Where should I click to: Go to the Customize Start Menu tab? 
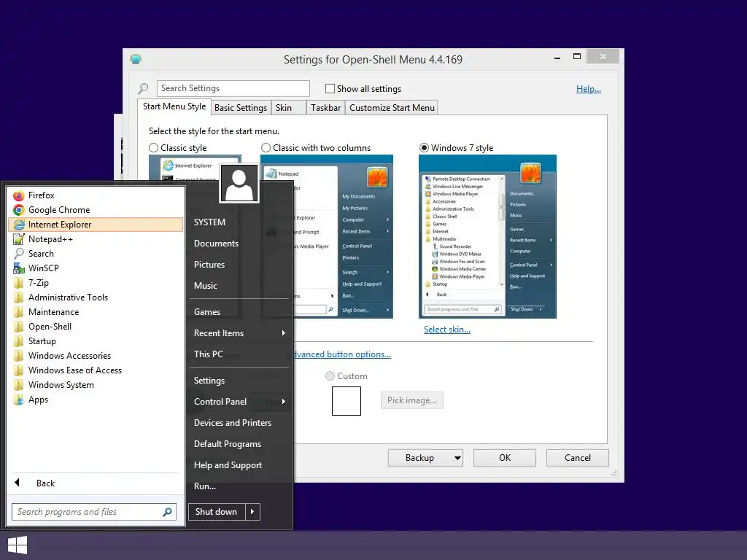(x=392, y=108)
